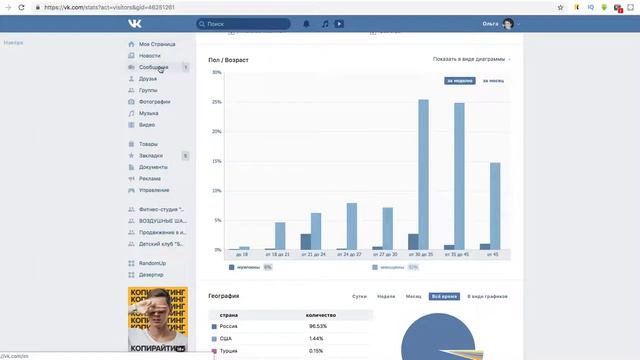Click the music icon beside Музыка
Screen dimensions: 640x360
[x=131, y=113]
